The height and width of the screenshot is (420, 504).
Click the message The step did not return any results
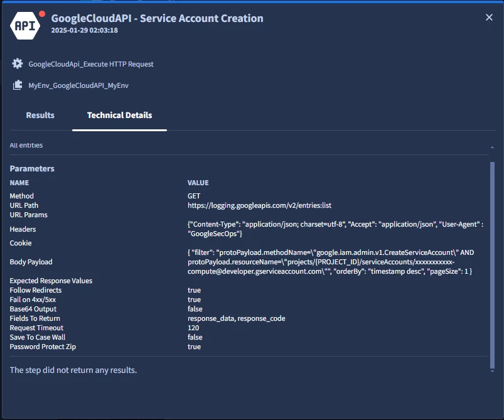73,370
